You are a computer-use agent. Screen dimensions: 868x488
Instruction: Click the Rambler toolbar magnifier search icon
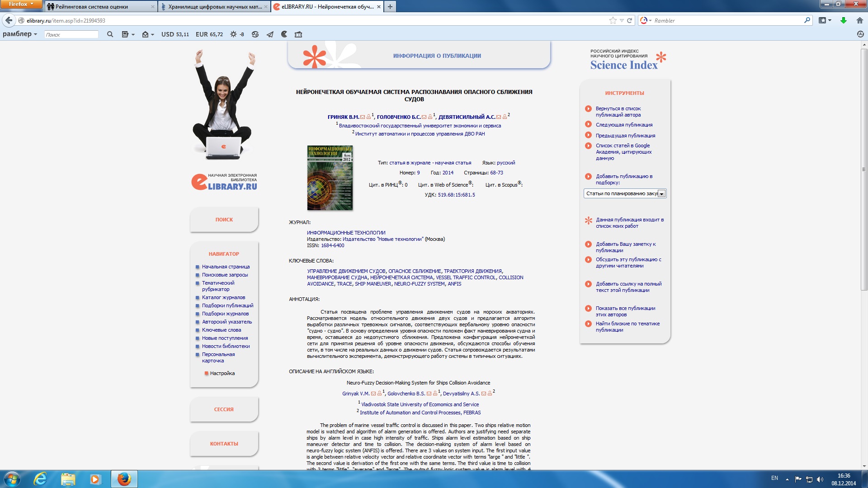[110, 34]
